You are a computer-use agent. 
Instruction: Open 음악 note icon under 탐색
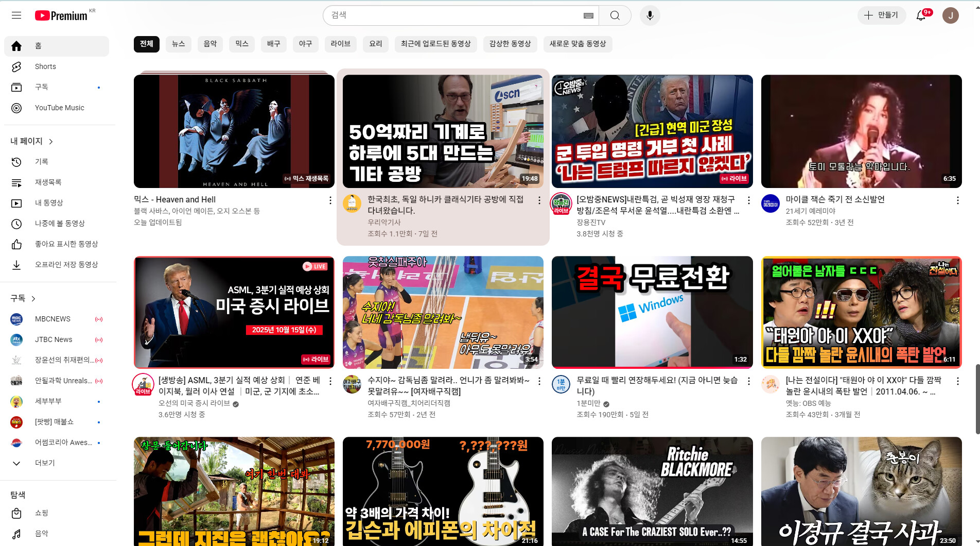click(16, 534)
